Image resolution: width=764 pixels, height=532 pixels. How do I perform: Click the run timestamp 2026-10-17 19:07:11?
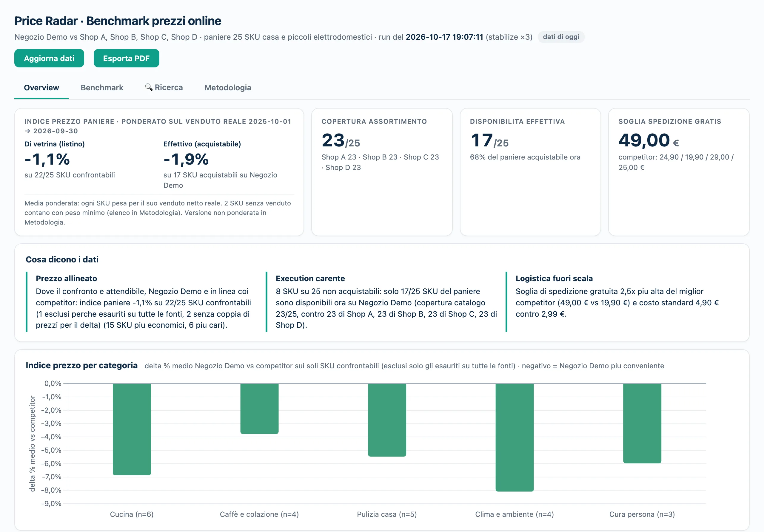[444, 37]
